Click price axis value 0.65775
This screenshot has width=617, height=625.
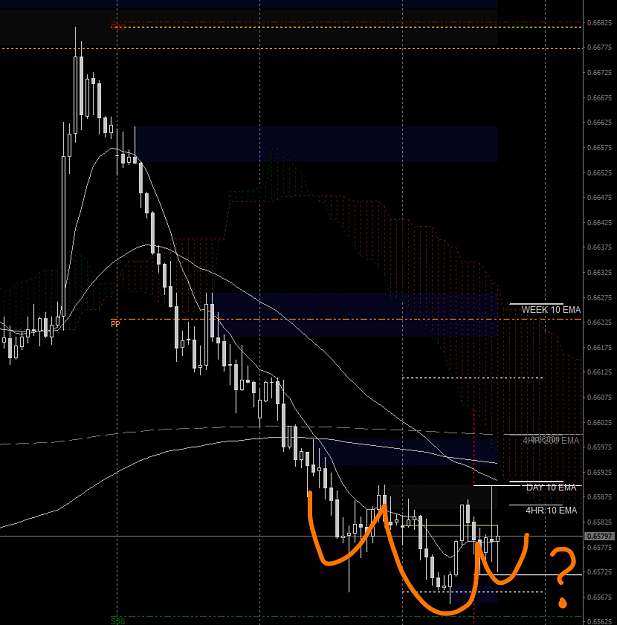tap(599, 547)
